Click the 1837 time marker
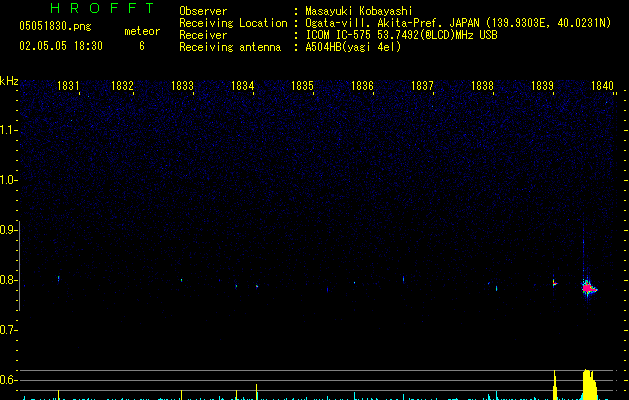This screenshot has height=400, width=629. (422, 85)
